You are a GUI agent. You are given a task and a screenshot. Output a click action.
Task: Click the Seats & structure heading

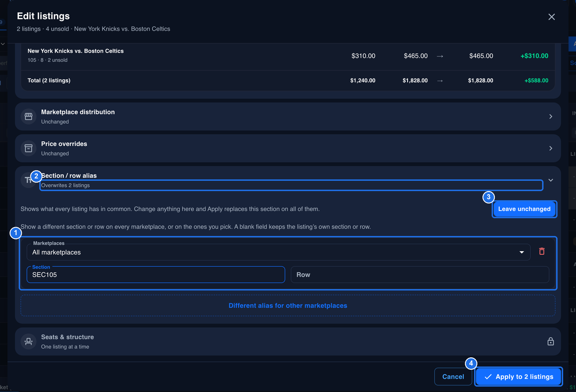click(x=67, y=337)
